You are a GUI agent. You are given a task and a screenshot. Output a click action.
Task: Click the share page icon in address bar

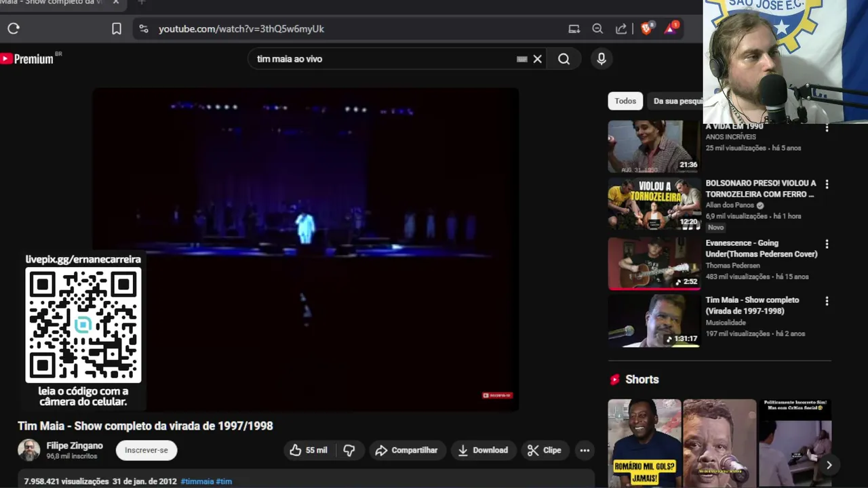click(x=621, y=28)
